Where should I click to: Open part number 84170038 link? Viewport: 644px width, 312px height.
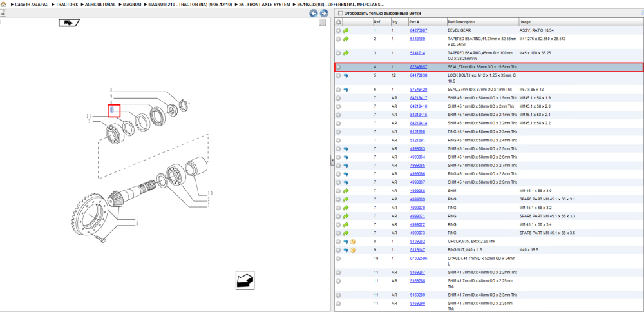point(419,75)
